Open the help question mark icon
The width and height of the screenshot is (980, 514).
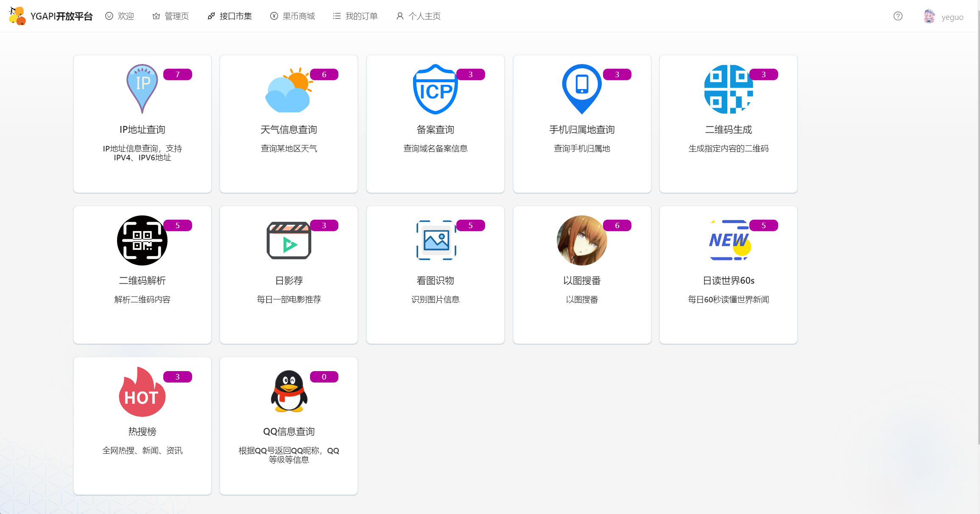898,16
